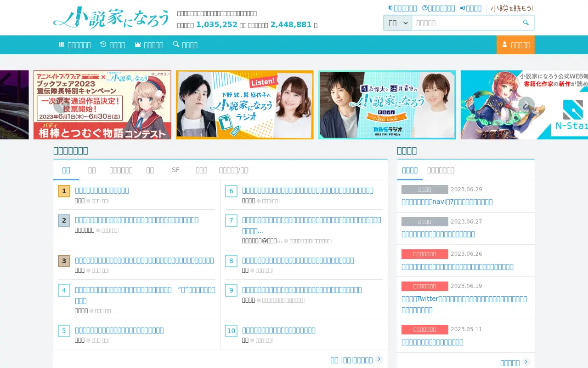
Task: Click the books icon in the teal navigation bar
Action: 62,45
